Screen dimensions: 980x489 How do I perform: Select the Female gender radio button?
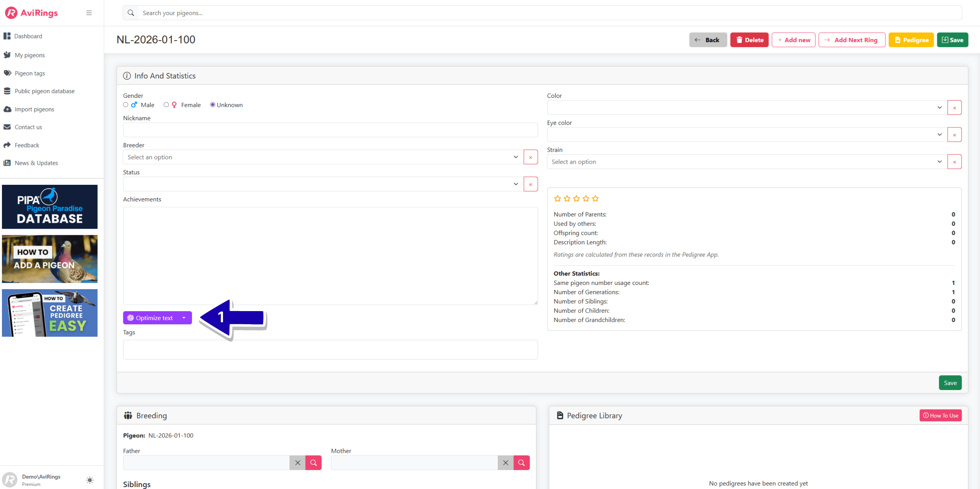click(x=166, y=105)
